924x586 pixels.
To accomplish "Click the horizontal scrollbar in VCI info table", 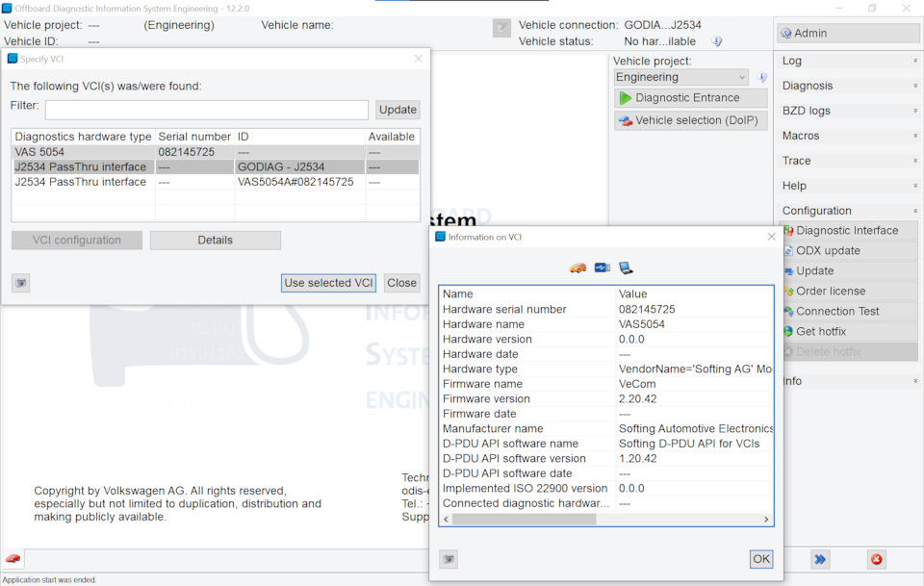I will point(524,519).
